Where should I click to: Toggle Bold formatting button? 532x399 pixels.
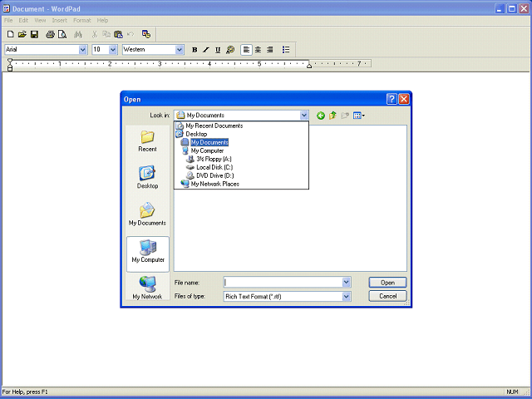click(x=195, y=50)
